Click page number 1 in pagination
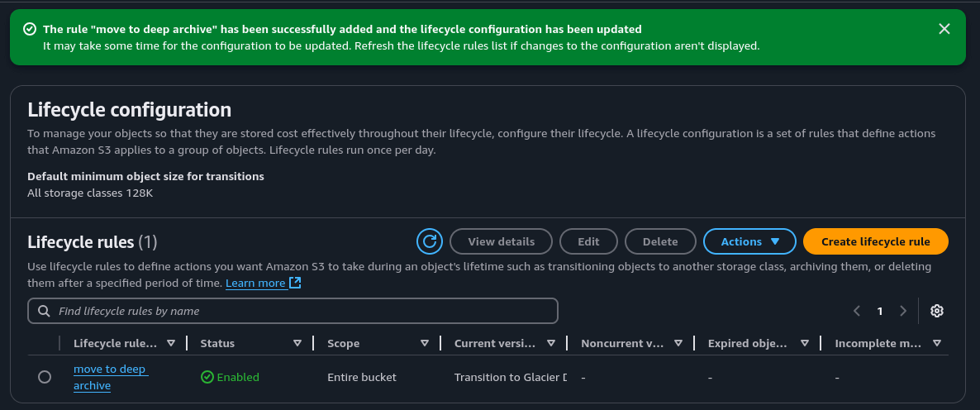The height and width of the screenshot is (410, 980). [x=880, y=311]
